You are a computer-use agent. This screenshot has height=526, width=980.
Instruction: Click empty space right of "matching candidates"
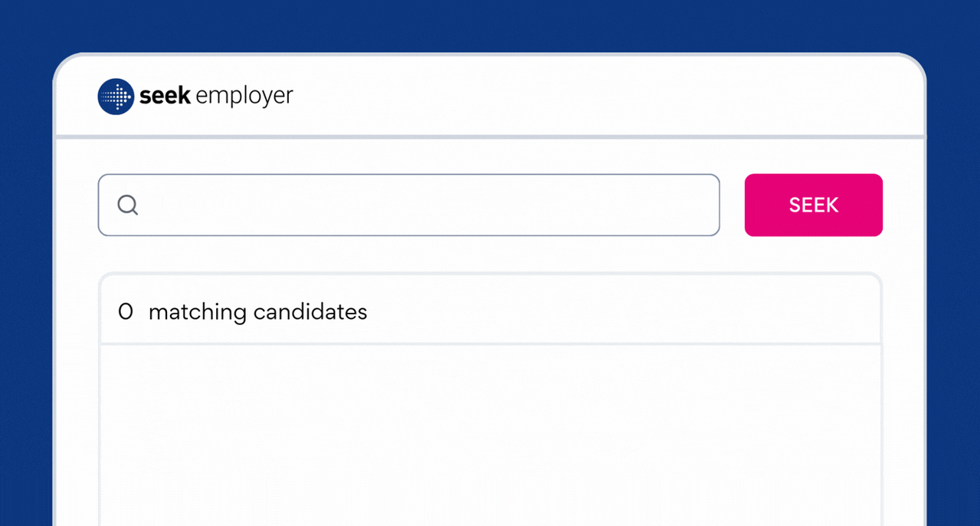pos(613,312)
